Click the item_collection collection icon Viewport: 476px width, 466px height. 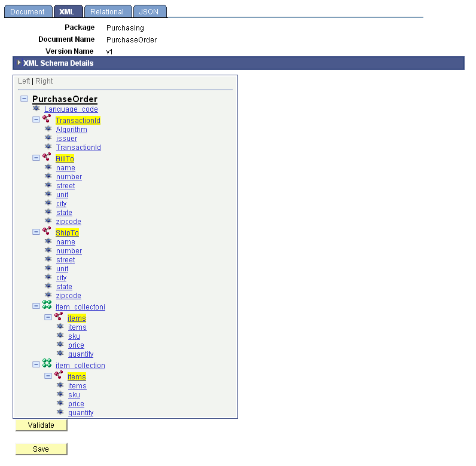click(x=47, y=363)
